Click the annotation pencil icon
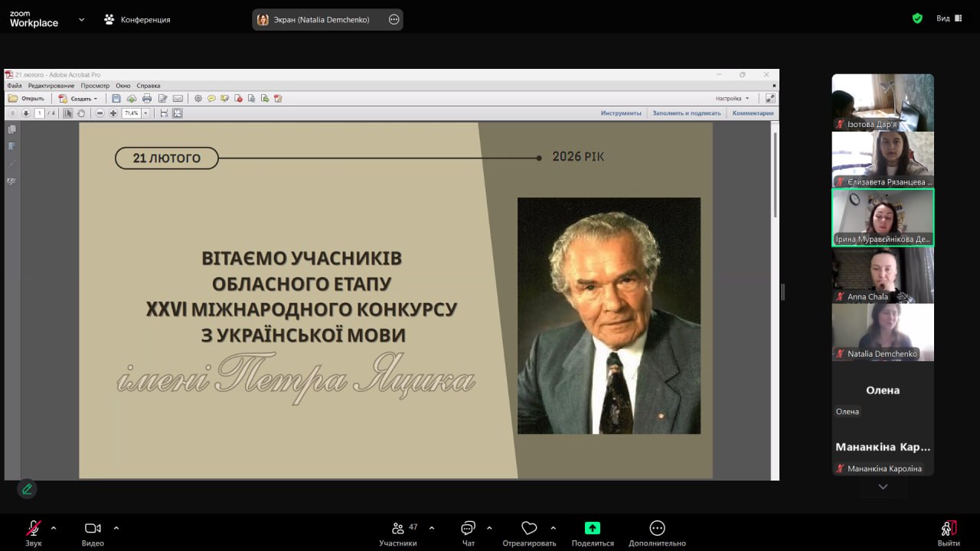 [27, 488]
